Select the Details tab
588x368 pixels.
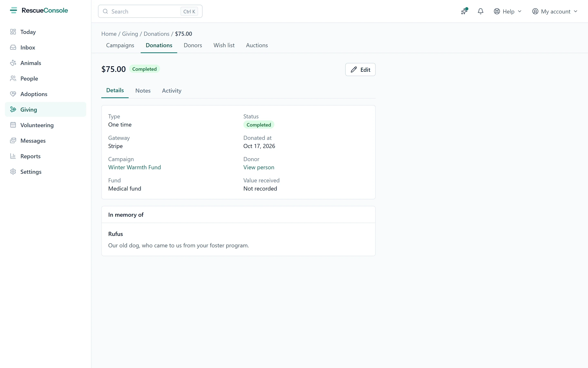point(115,90)
